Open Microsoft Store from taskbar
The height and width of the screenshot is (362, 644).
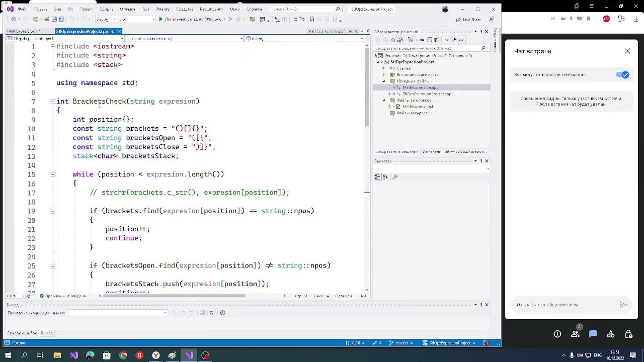tap(107, 355)
